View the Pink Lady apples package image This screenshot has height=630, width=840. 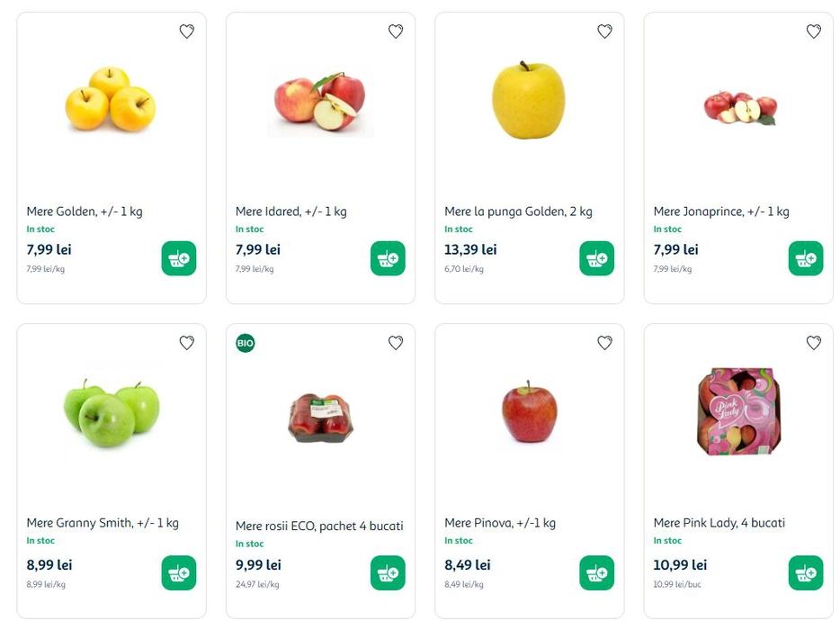[x=738, y=411]
